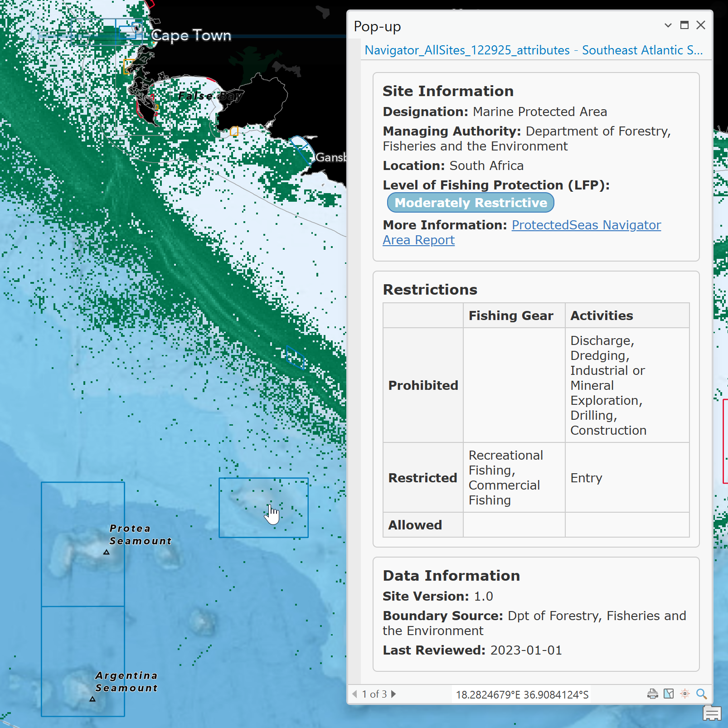Go to the previous feature record

[x=355, y=694]
